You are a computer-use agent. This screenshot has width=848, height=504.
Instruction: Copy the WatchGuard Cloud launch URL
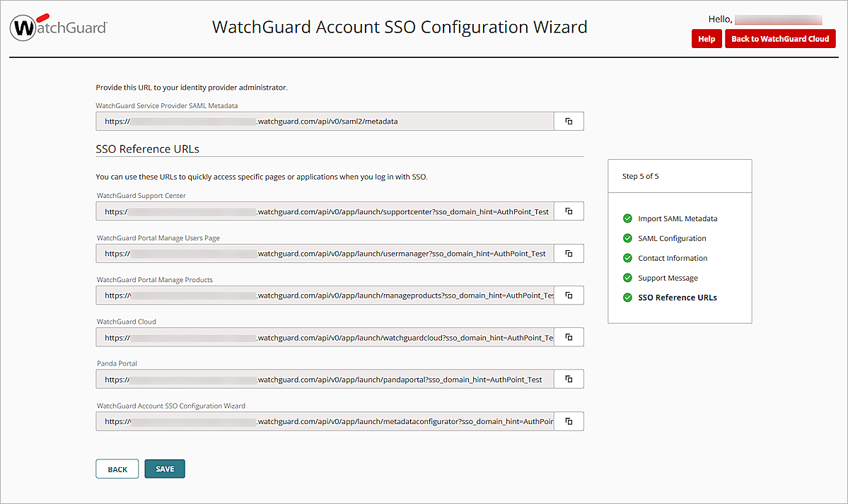(569, 337)
